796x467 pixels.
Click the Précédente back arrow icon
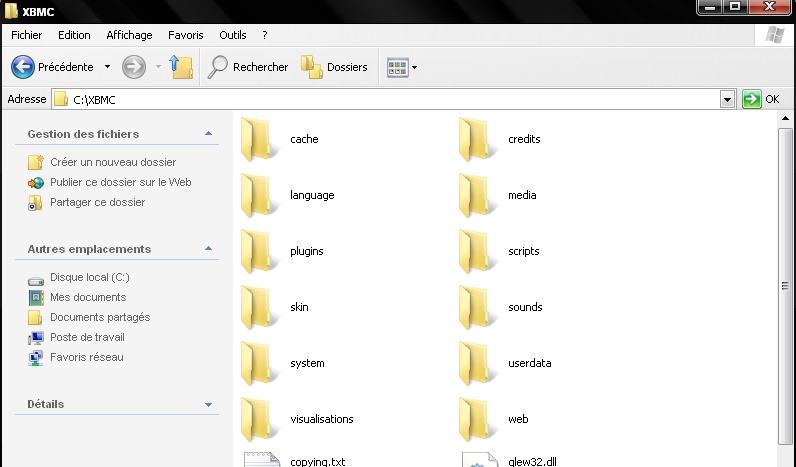pyautogui.click(x=23, y=67)
